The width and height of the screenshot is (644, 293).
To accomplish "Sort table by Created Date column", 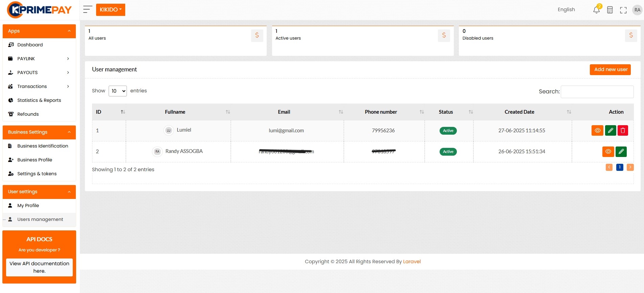I will pos(523,112).
